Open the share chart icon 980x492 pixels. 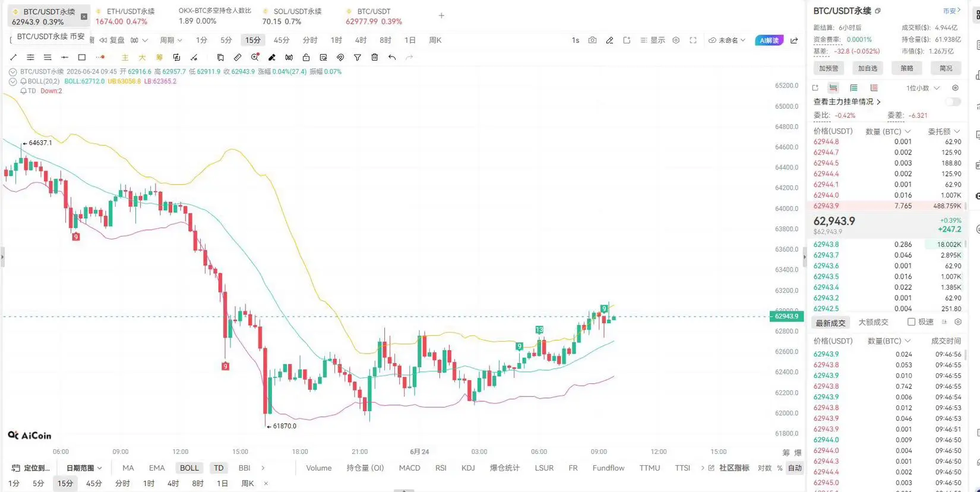pyautogui.click(x=794, y=40)
